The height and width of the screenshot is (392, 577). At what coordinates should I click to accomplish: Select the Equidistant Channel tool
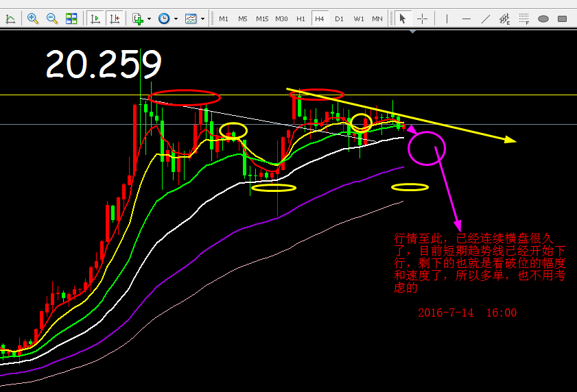pos(504,19)
